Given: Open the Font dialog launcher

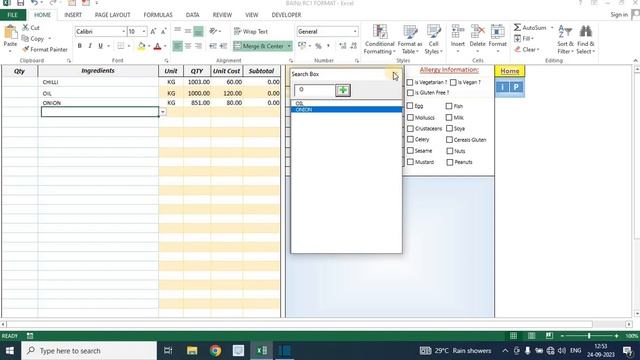Looking at the screenshot, I should (x=166, y=60).
